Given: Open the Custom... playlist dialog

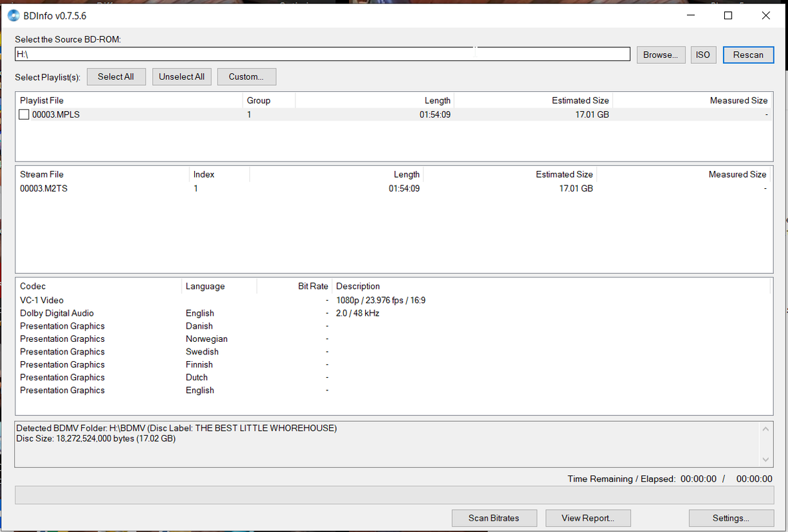Looking at the screenshot, I should coord(246,77).
